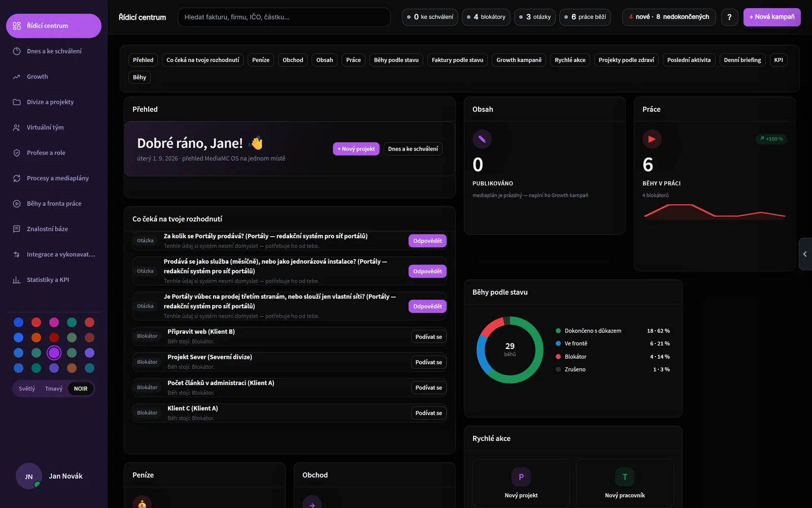The width and height of the screenshot is (812, 508).
Task: Pick the magenta accent color swatch
Action: 54,322
